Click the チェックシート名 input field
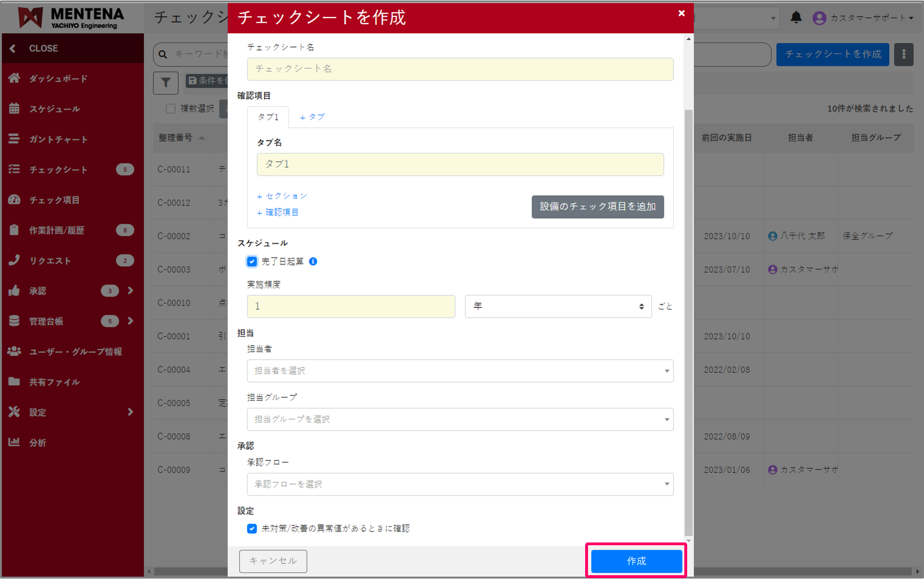 tap(460, 69)
